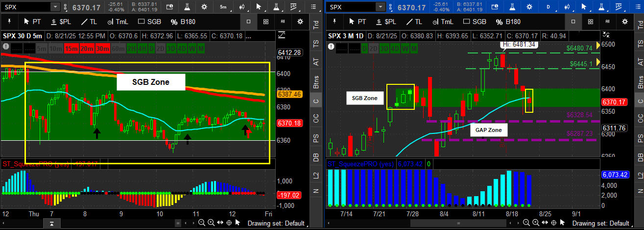
Task: Open the list menu icon in right chart header
Action: tap(638, 7)
